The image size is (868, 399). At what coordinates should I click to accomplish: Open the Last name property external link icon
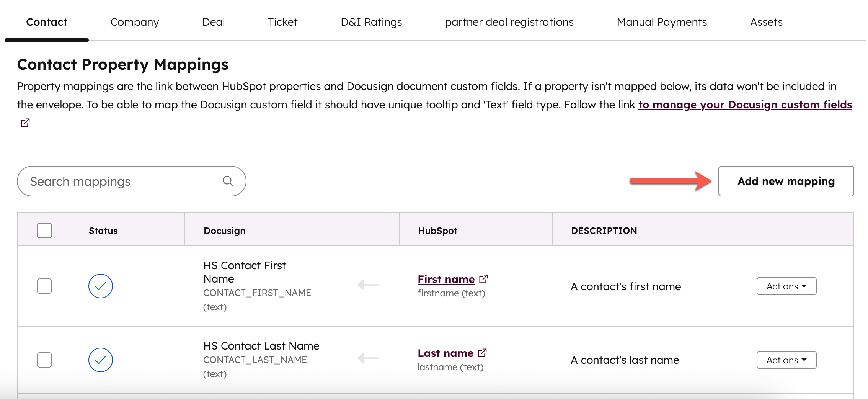pyautogui.click(x=482, y=352)
